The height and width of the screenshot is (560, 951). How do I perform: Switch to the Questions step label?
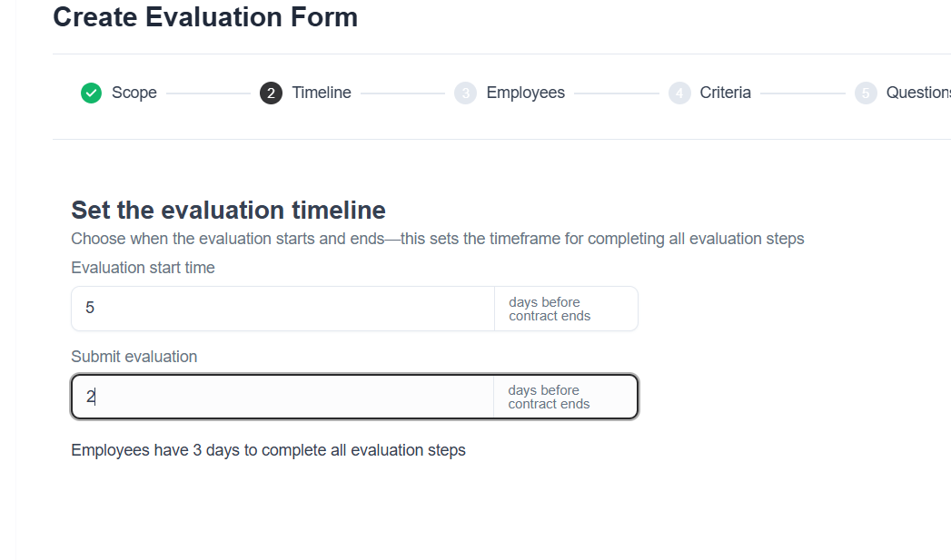click(x=917, y=93)
